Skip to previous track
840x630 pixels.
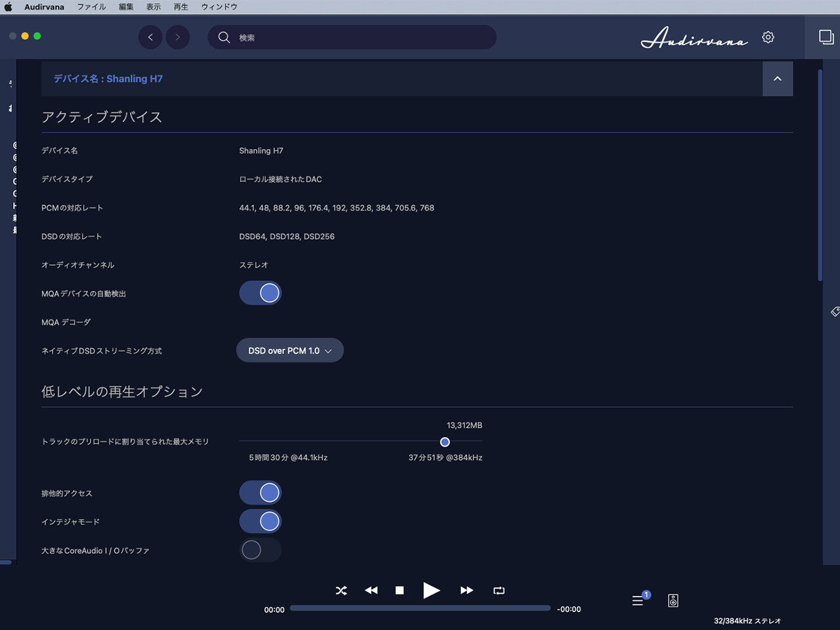[x=371, y=591]
